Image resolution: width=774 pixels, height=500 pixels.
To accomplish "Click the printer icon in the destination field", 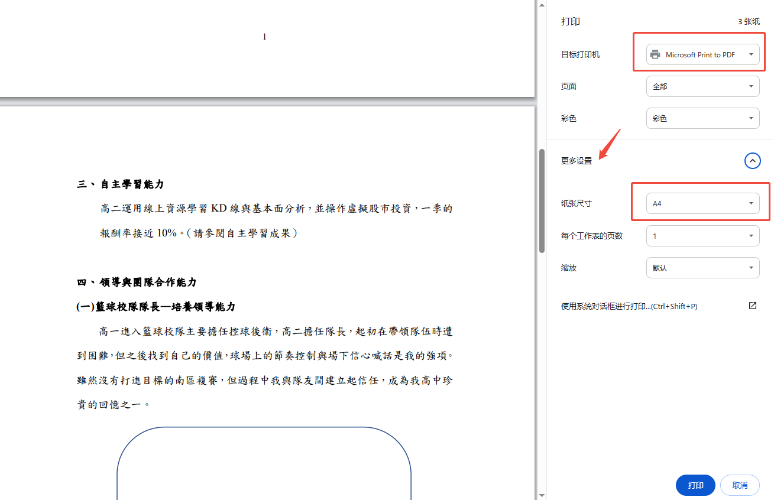I will [x=655, y=54].
